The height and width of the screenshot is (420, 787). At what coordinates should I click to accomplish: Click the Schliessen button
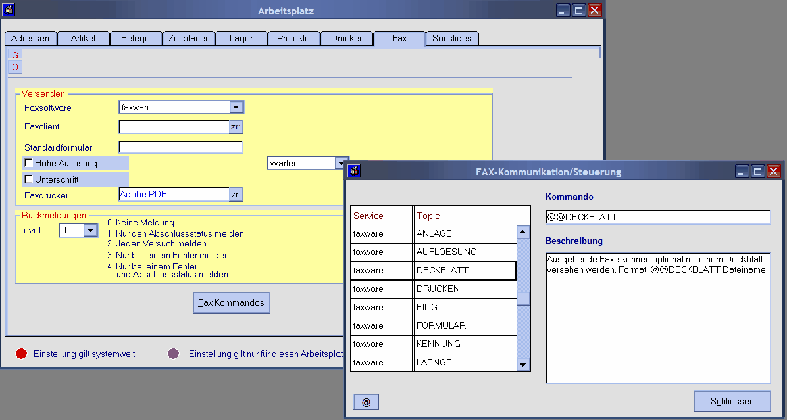pyautogui.click(x=732, y=401)
